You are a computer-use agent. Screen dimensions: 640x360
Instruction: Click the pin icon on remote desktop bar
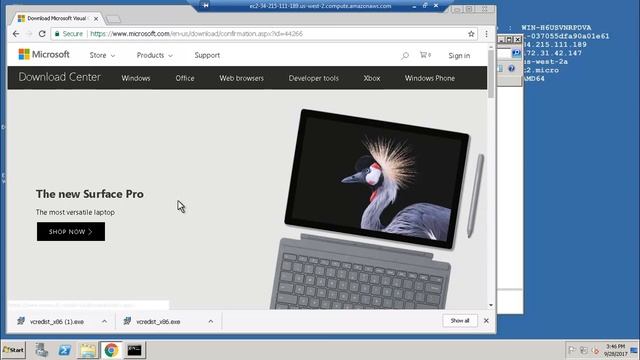(x=206, y=5)
